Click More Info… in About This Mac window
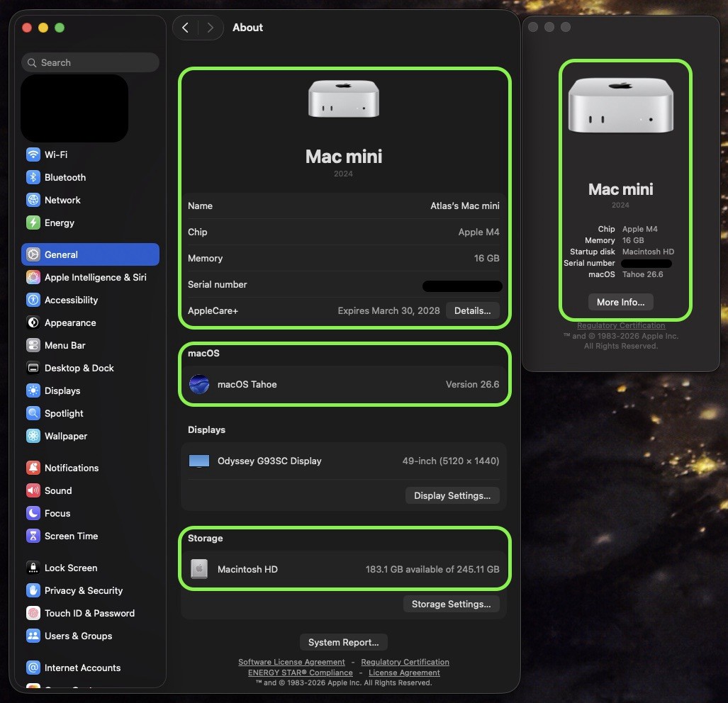This screenshot has height=703, width=728. pyautogui.click(x=621, y=302)
